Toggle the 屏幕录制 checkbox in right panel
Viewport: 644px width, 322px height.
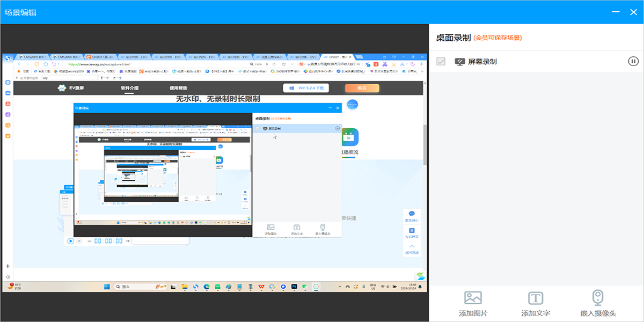click(x=441, y=62)
